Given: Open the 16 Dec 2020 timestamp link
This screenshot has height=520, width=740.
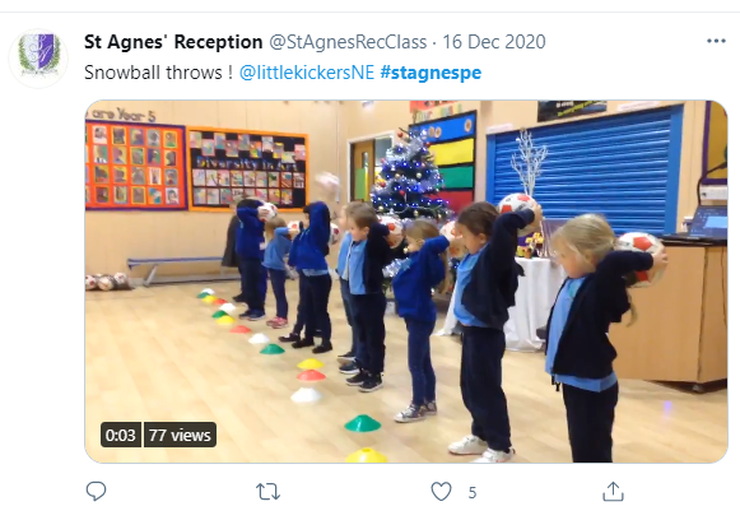Looking at the screenshot, I should pyautogui.click(x=494, y=42).
